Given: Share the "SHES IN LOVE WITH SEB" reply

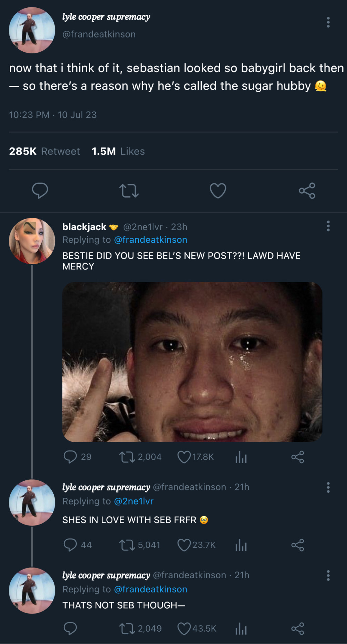Looking at the screenshot, I should pos(298,545).
